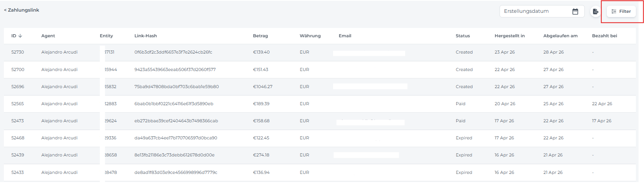Click the Erstellungsdatum date field
This screenshot has width=644, height=184.
pyautogui.click(x=542, y=11)
